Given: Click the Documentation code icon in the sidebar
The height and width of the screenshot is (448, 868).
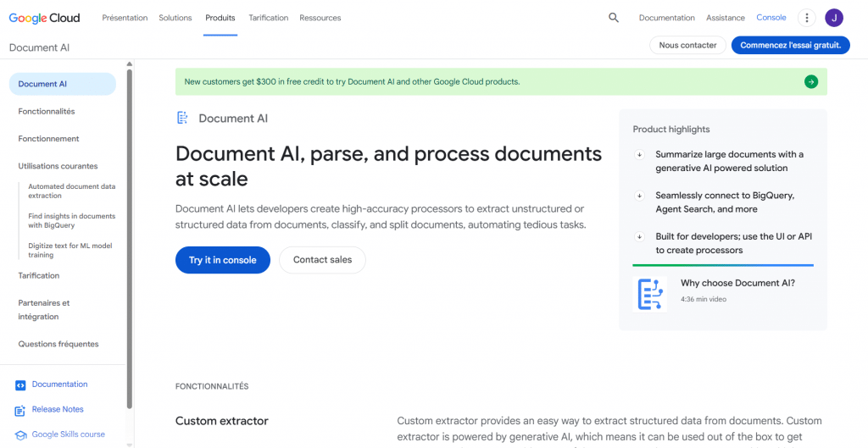Looking at the screenshot, I should point(20,385).
